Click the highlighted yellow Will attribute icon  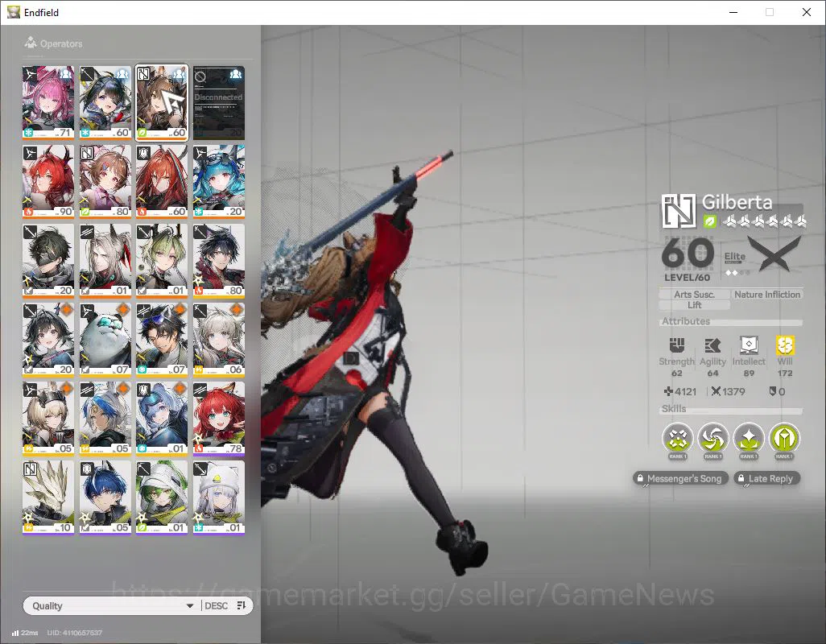click(x=785, y=345)
